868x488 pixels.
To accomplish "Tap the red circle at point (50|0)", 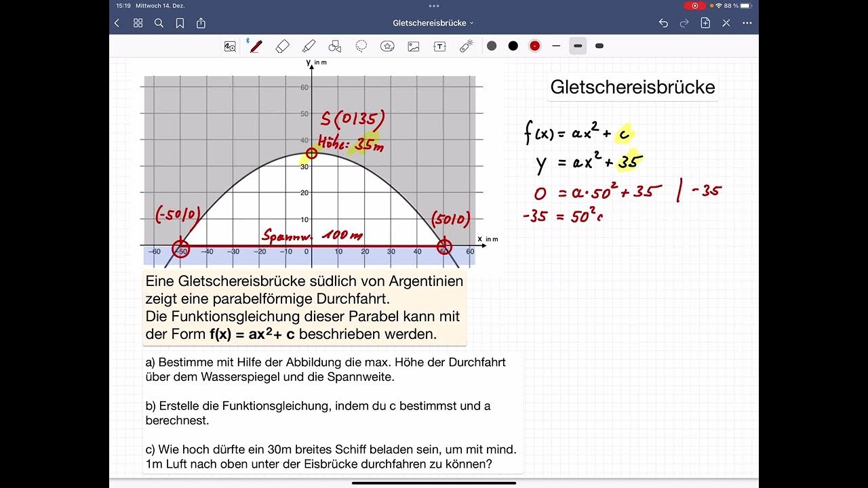I will coord(443,247).
